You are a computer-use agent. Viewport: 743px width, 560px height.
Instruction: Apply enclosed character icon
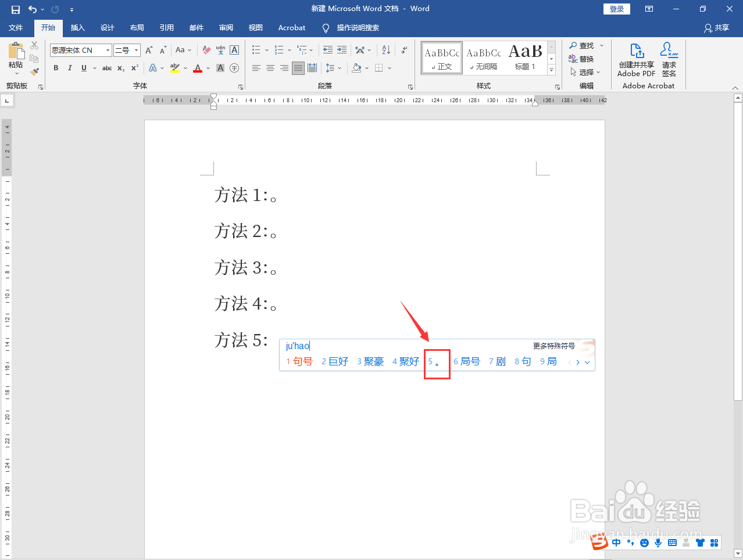coord(234,68)
